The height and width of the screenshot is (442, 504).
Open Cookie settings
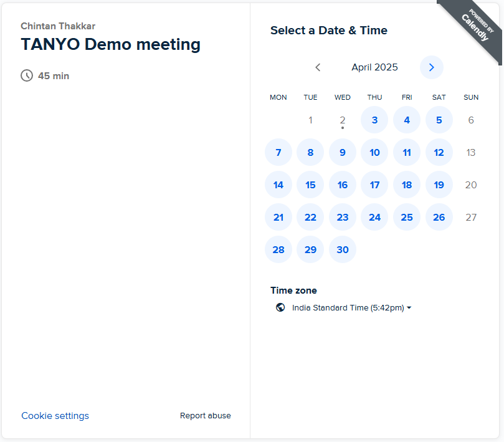coord(55,416)
